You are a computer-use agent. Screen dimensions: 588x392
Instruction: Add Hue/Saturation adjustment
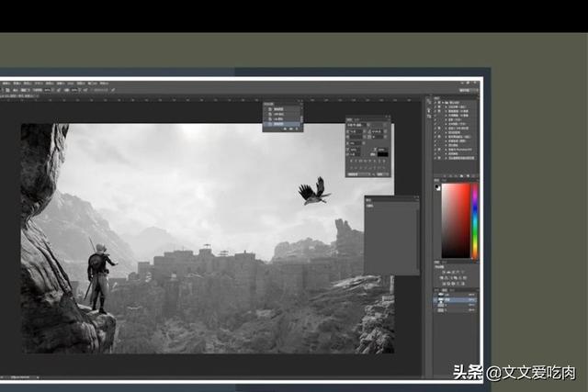tap(441, 277)
